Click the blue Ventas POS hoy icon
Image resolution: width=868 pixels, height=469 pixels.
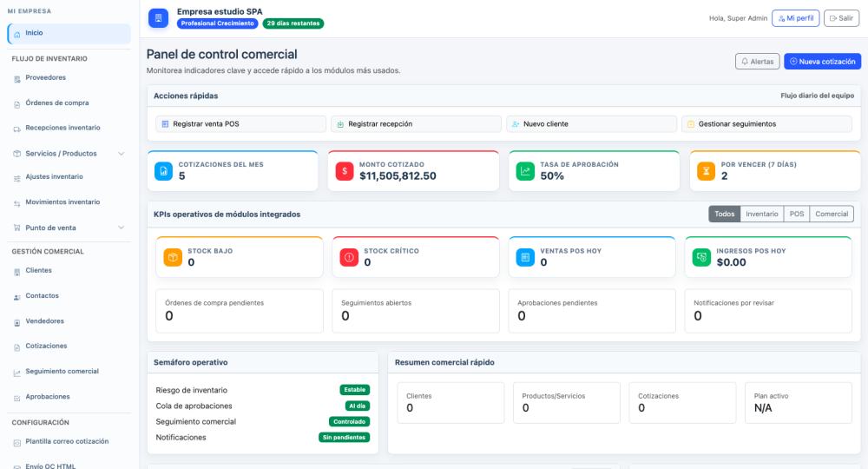[525, 257]
